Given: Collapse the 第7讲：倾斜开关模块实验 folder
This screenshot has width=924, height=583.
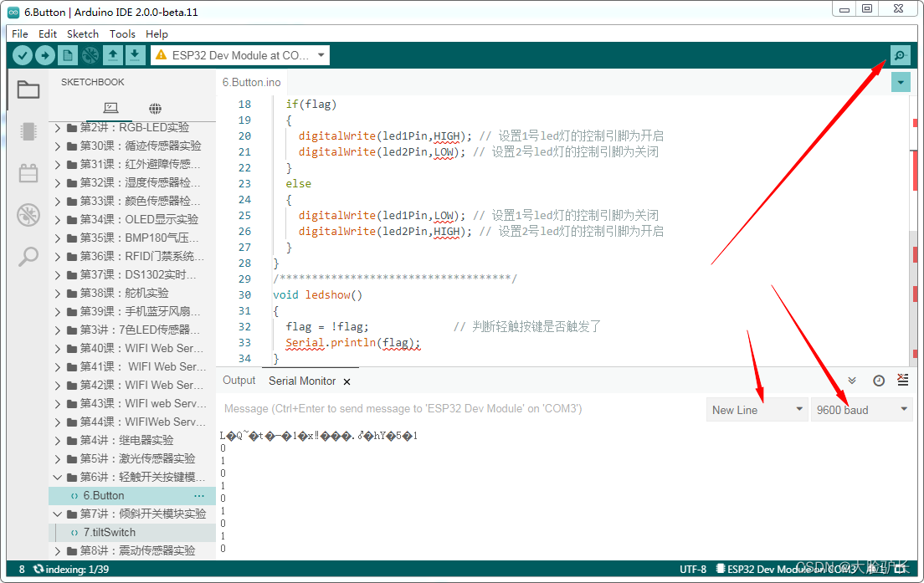Looking at the screenshot, I should (57, 514).
